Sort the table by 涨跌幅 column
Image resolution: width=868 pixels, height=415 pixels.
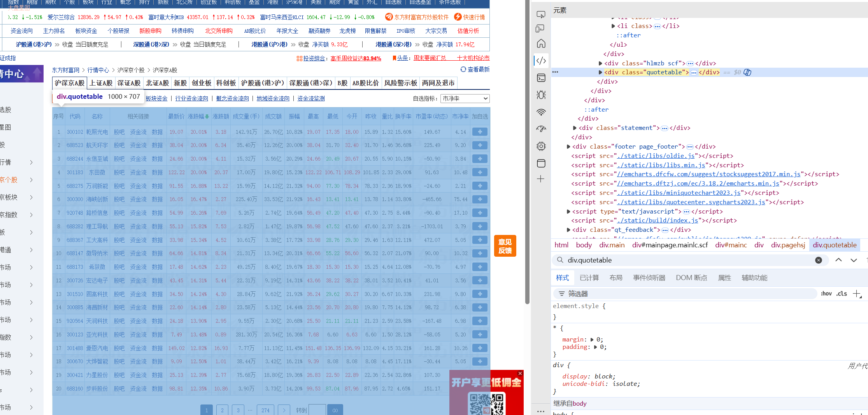pos(198,116)
